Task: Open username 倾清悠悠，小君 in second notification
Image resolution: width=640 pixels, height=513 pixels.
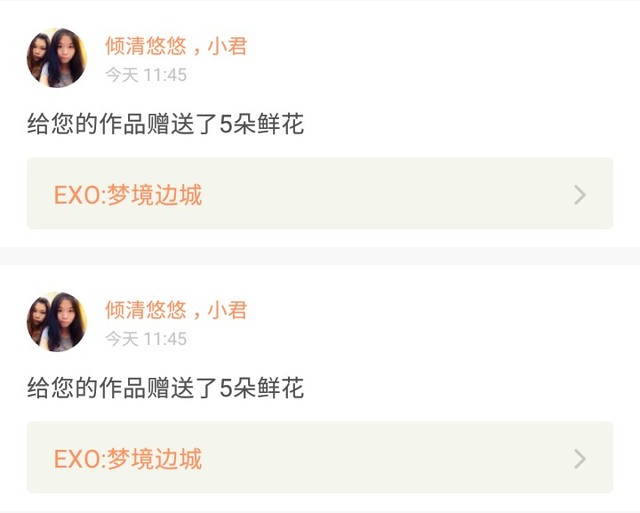Action: tap(176, 310)
